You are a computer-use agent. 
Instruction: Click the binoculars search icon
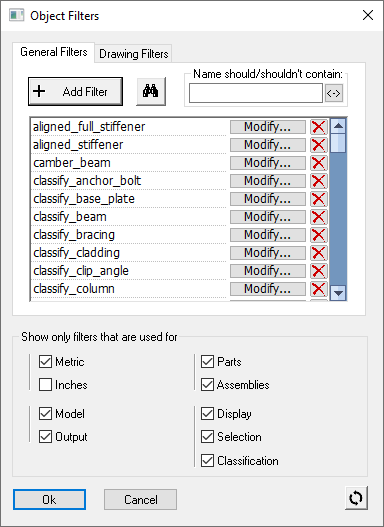click(x=151, y=91)
